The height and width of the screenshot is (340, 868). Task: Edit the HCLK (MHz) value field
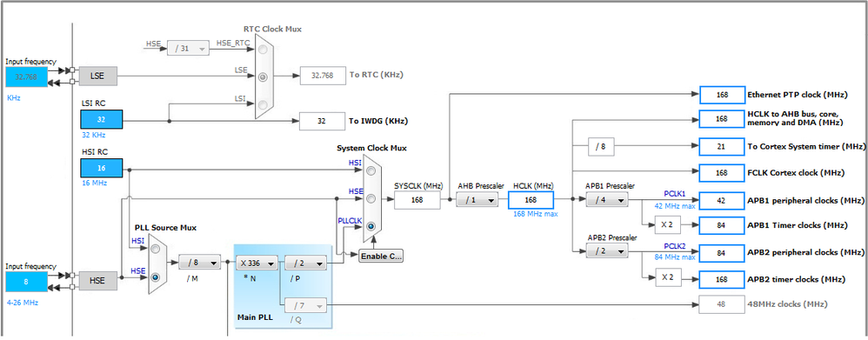click(x=531, y=200)
